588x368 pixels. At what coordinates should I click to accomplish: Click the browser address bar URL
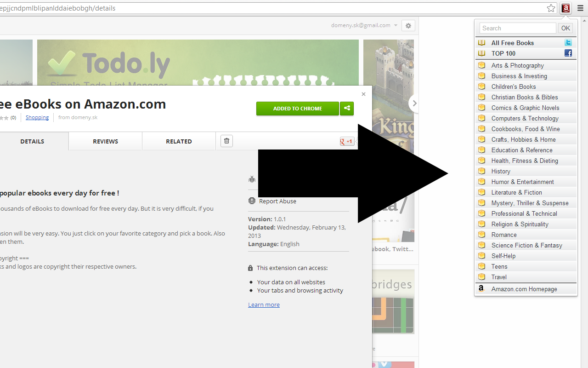point(57,8)
